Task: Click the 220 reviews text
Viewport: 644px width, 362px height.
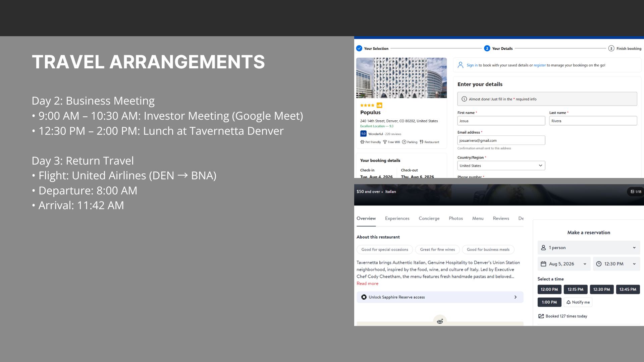Action: coord(393,134)
